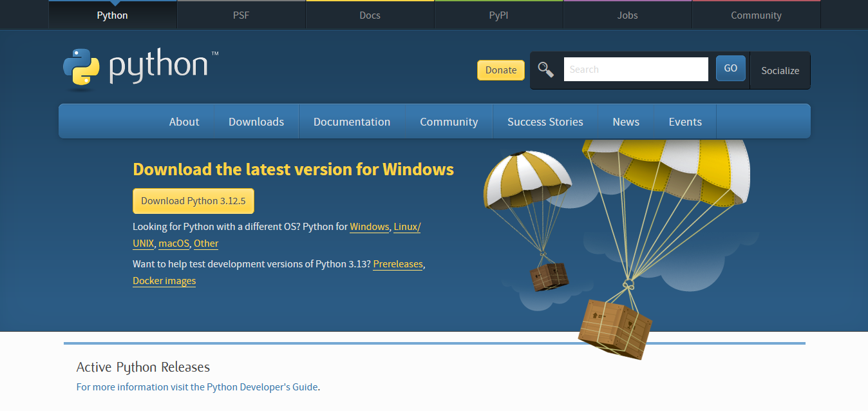The width and height of the screenshot is (868, 411).
Task: Open the Python tab in top bar
Action: (112, 15)
